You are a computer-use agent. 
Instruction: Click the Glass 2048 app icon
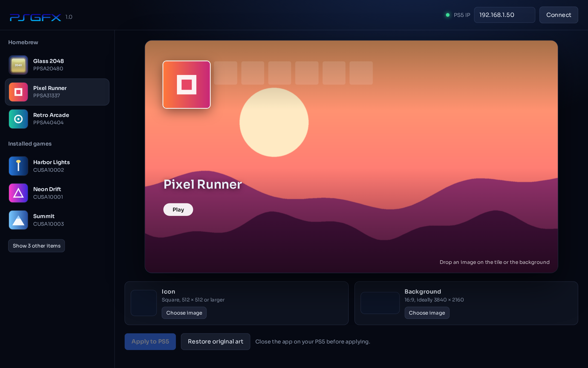point(18,65)
